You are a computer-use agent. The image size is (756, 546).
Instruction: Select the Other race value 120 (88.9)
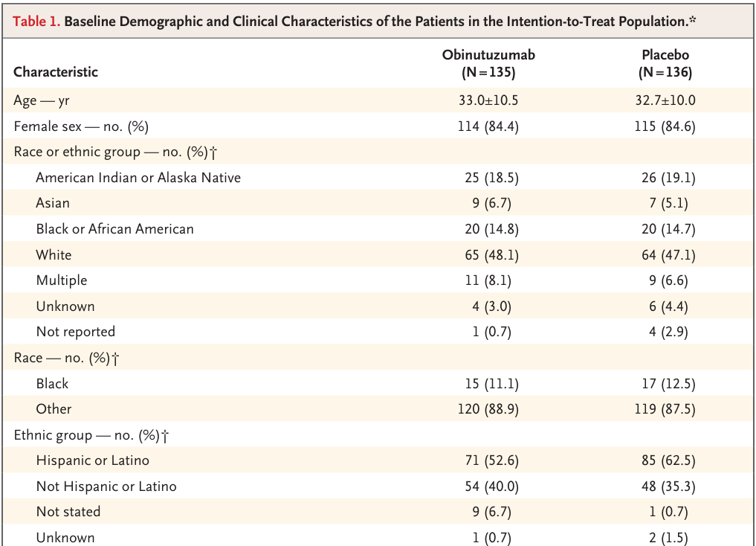[x=488, y=409]
